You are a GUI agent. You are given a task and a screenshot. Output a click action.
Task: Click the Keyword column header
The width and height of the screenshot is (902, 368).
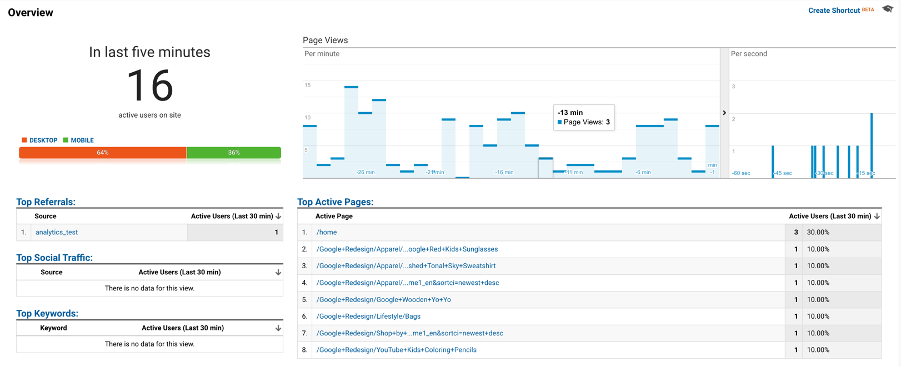pos(53,328)
